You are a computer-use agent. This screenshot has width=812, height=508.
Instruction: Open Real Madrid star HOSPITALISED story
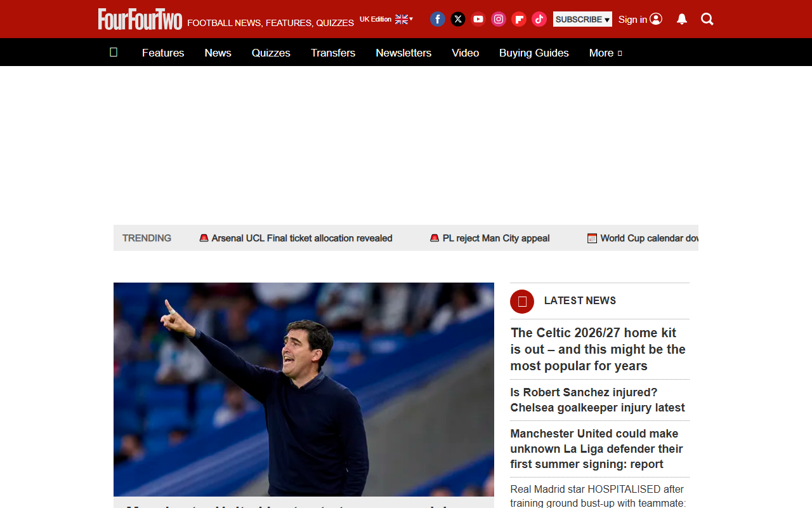pos(598,496)
